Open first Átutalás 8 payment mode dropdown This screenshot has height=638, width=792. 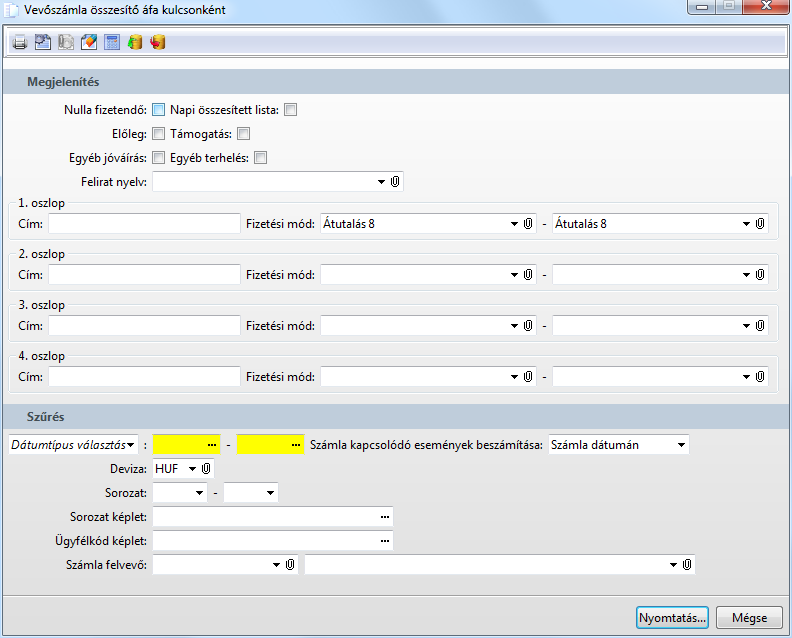514,224
